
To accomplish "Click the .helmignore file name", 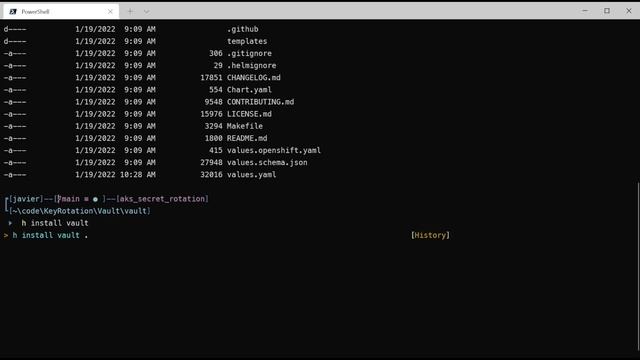I will [251, 65].
